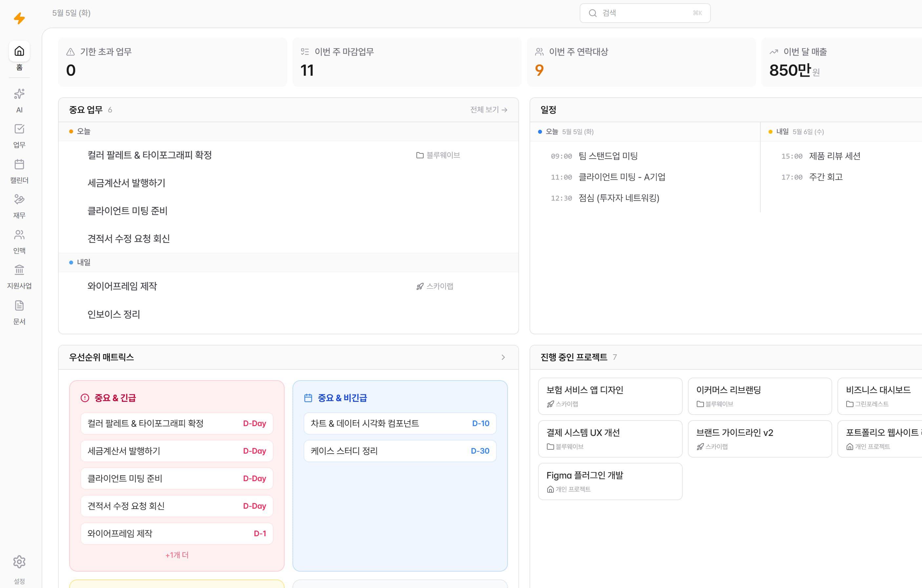
Task: Open the 이번 주 연락대상 9 card
Action: pyautogui.click(x=641, y=62)
